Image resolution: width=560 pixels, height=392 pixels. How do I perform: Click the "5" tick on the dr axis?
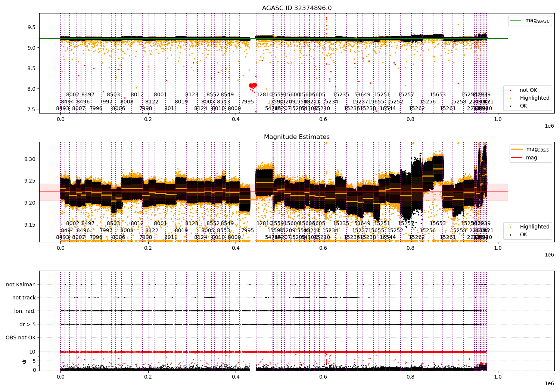click(x=34, y=361)
